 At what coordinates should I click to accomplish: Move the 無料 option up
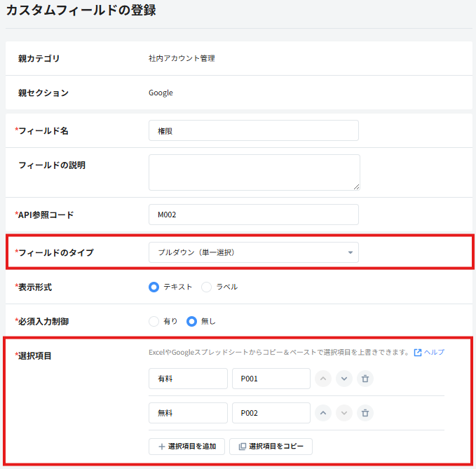(323, 413)
